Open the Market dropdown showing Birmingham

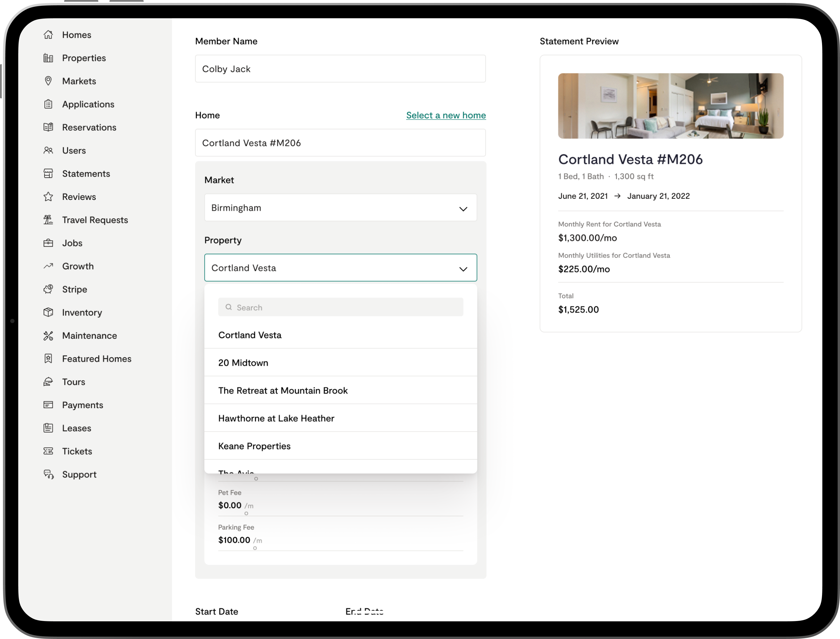tap(340, 208)
